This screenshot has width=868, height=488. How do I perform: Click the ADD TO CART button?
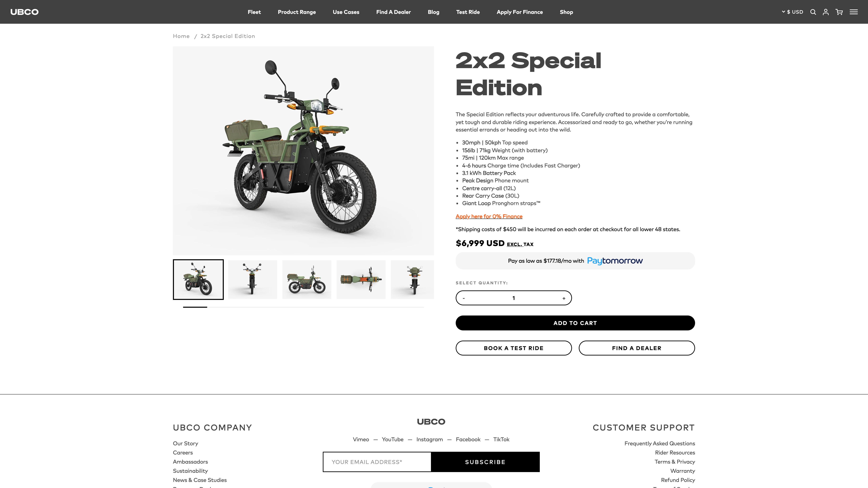(x=575, y=323)
